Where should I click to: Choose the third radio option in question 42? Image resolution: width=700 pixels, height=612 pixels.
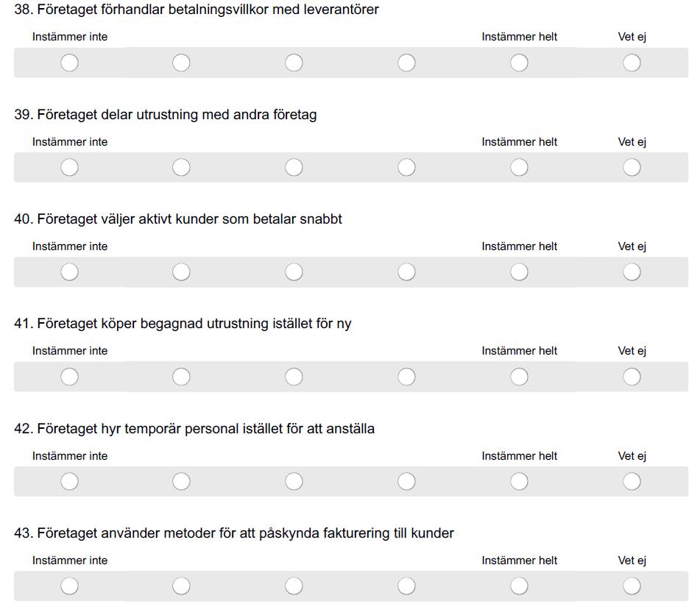(294, 481)
